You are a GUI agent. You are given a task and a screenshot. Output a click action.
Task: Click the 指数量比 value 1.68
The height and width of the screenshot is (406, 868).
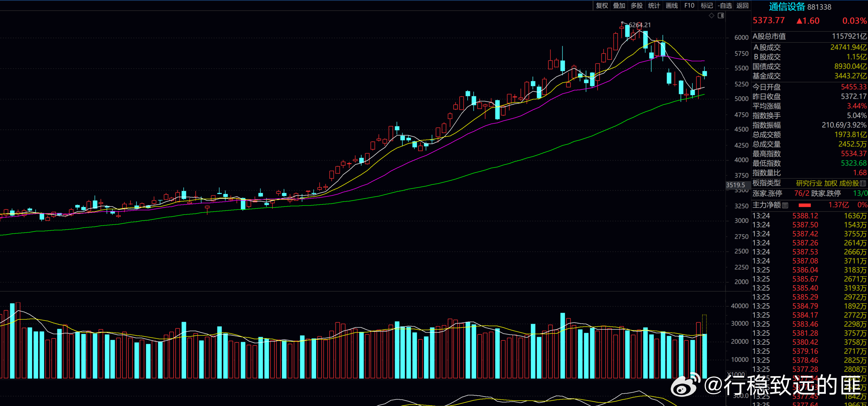(x=860, y=173)
